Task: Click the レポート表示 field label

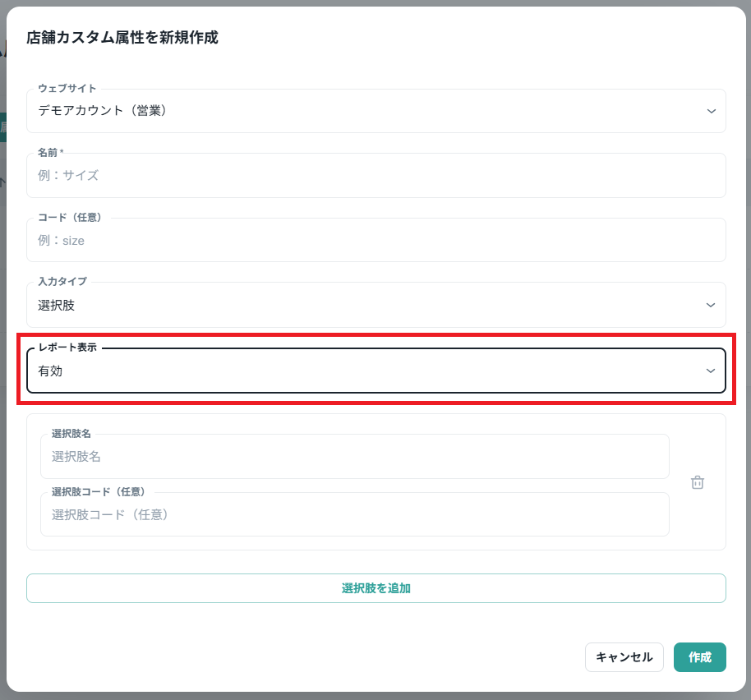Action: point(67,348)
